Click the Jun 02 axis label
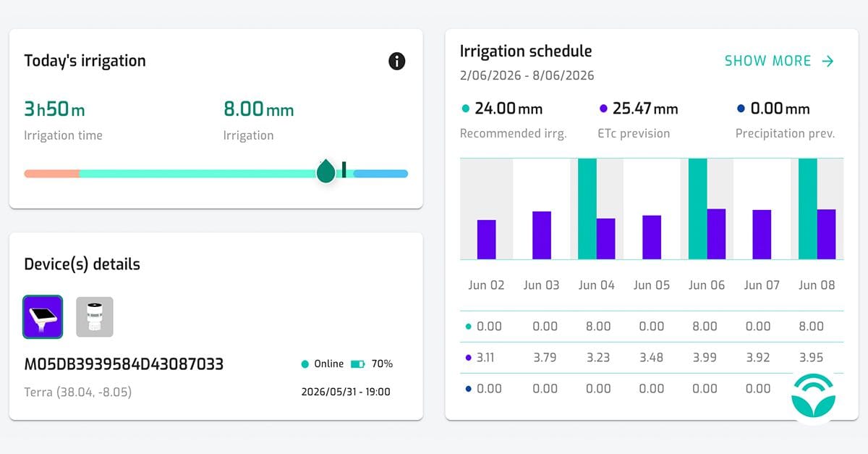This screenshot has height=454, width=868. point(486,285)
